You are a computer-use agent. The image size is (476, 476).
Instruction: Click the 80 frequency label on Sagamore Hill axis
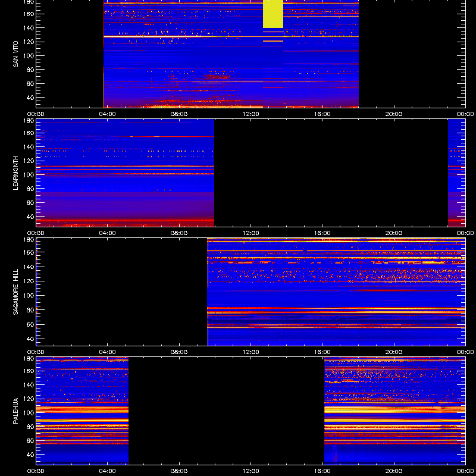pyautogui.click(x=31, y=310)
